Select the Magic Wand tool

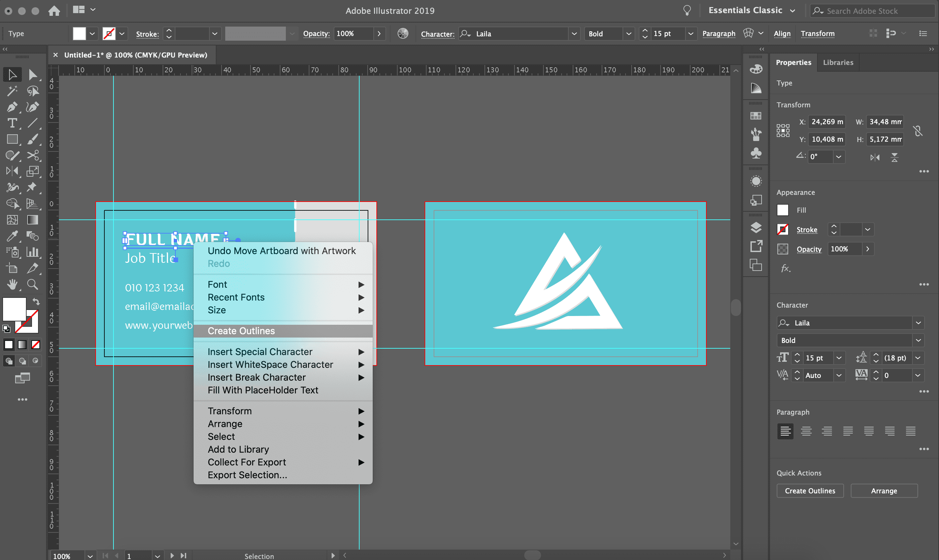click(12, 91)
